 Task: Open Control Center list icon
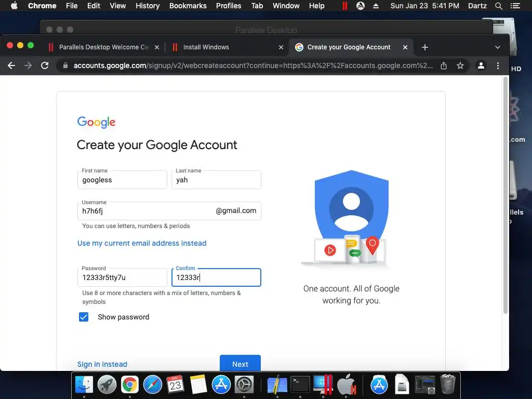point(515,6)
